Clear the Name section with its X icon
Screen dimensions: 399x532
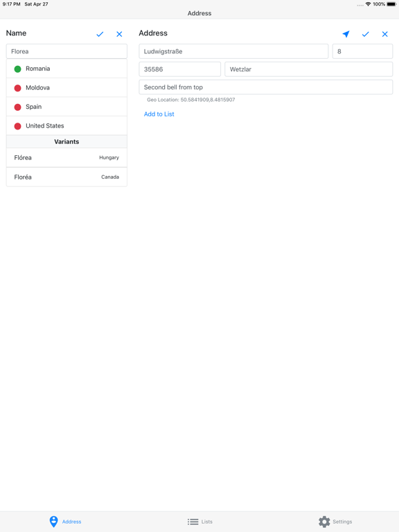(x=119, y=34)
